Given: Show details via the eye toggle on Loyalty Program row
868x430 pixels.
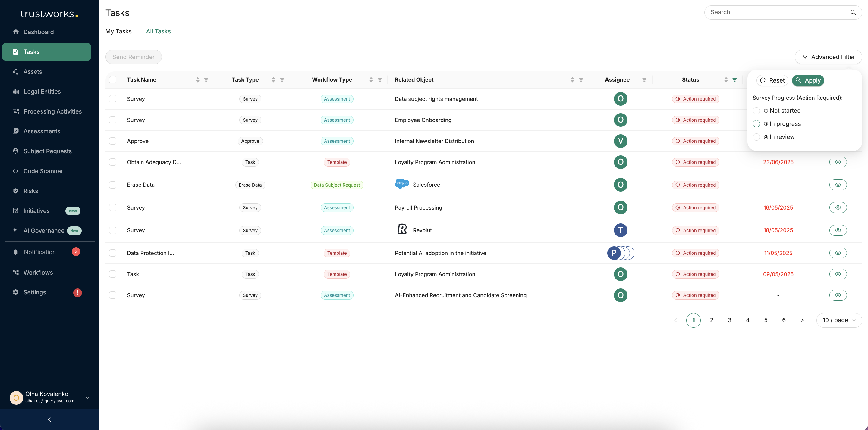Looking at the screenshot, I should coord(838,162).
